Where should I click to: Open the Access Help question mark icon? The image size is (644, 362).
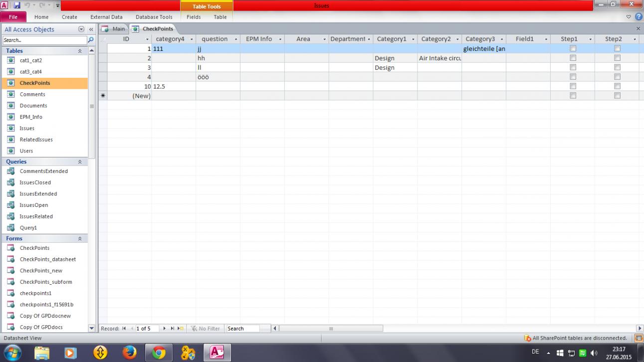tap(639, 17)
